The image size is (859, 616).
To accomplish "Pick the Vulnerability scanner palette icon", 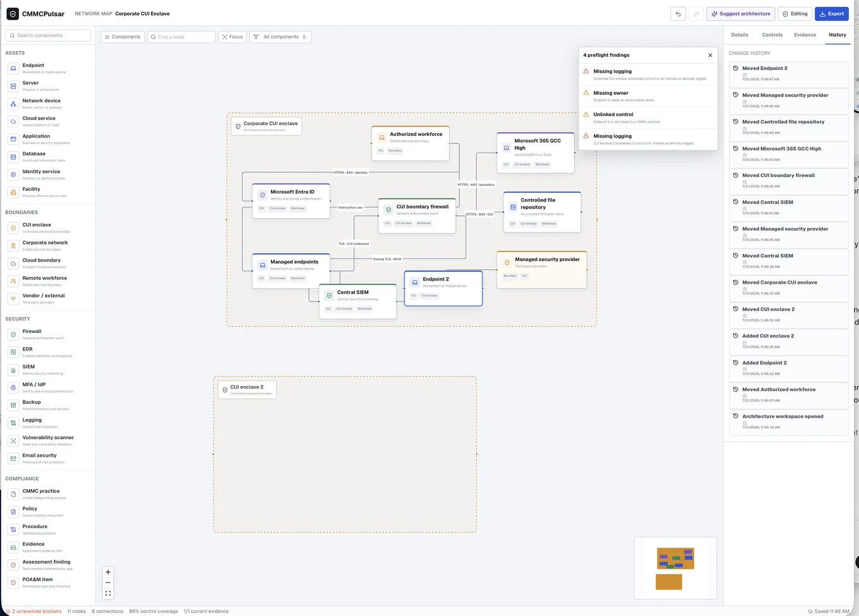I will [13, 440].
